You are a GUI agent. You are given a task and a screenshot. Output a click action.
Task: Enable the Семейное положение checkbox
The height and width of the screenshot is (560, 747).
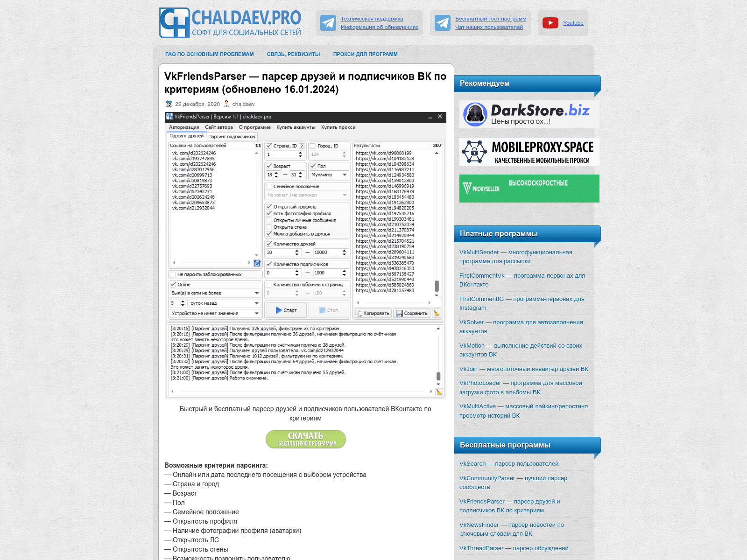tap(269, 187)
